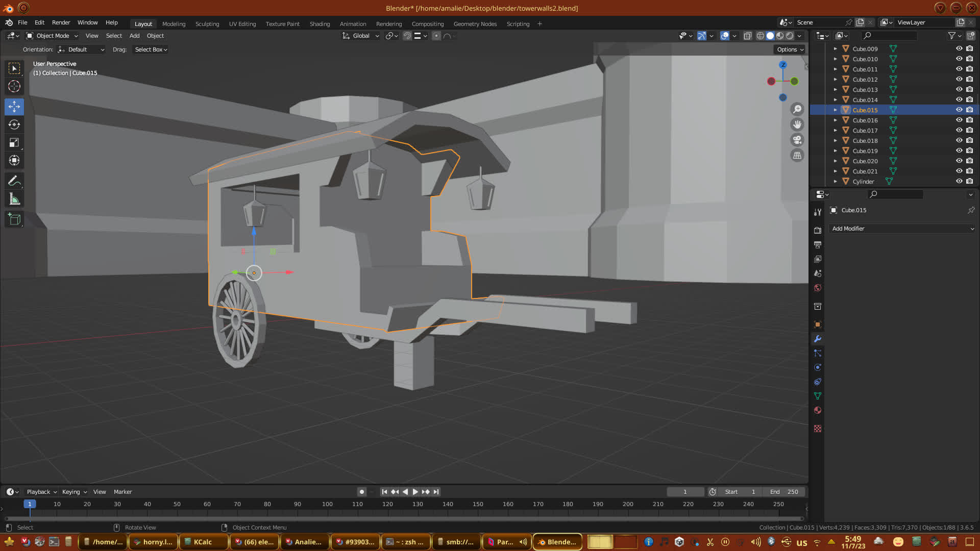Open the Material properties tab
The image size is (980, 551).
tap(817, 410)
